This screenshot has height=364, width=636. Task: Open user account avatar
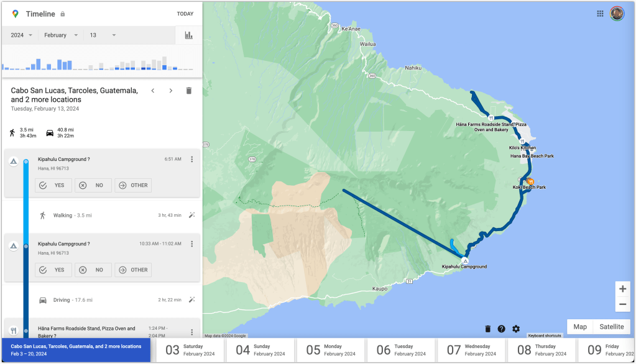pyautogui.click(x=617, y=14)
